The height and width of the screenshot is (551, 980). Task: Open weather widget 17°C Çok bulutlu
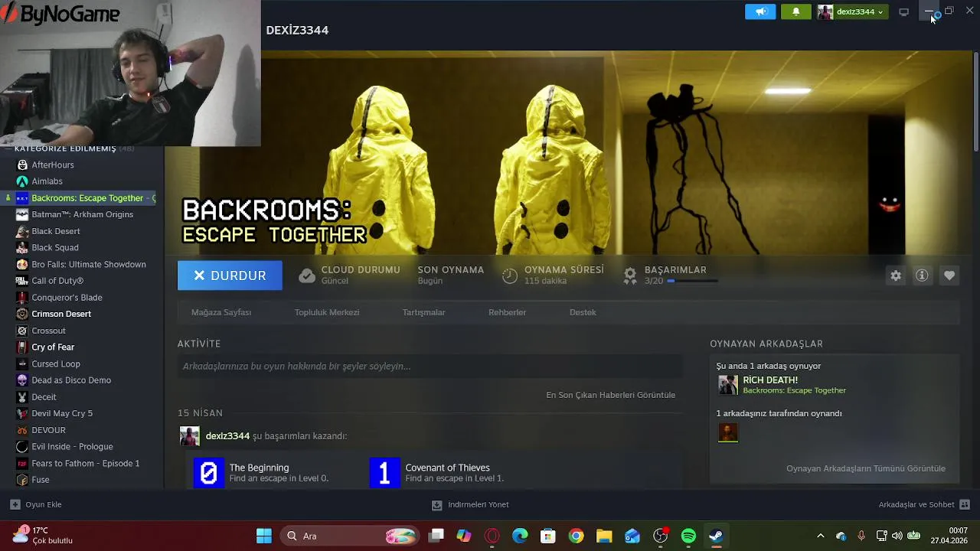(43, 535)
